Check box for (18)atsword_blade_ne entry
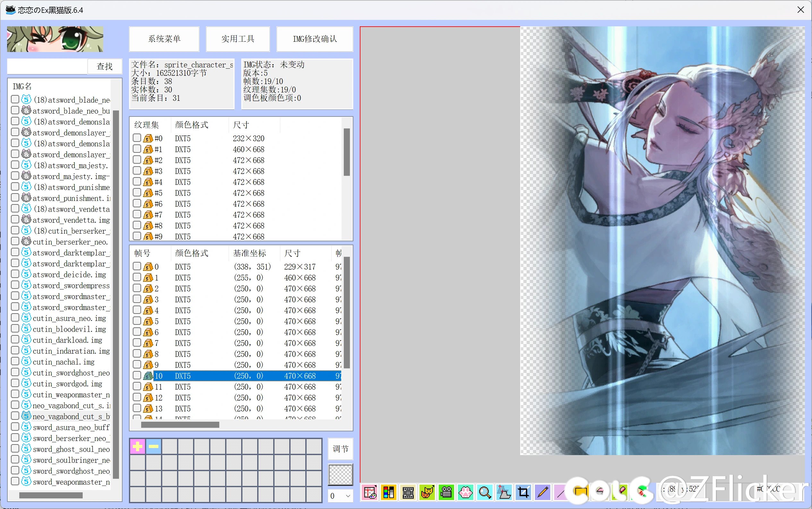Viewport: 812px width, 509px height. point(15,99)
